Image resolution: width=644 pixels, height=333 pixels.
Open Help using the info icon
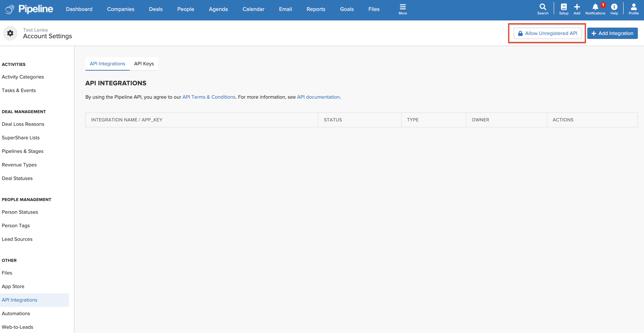click(615, 9)
